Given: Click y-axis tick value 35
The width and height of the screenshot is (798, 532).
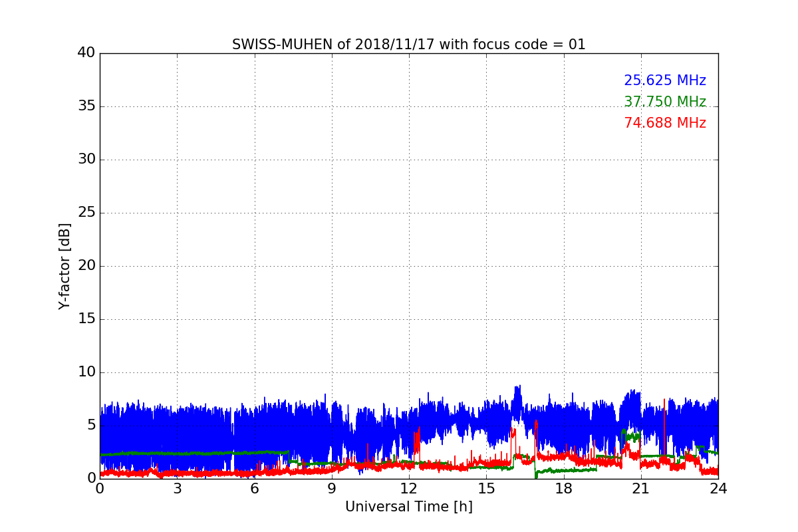Looking at the screenshot, I should 86,106.
